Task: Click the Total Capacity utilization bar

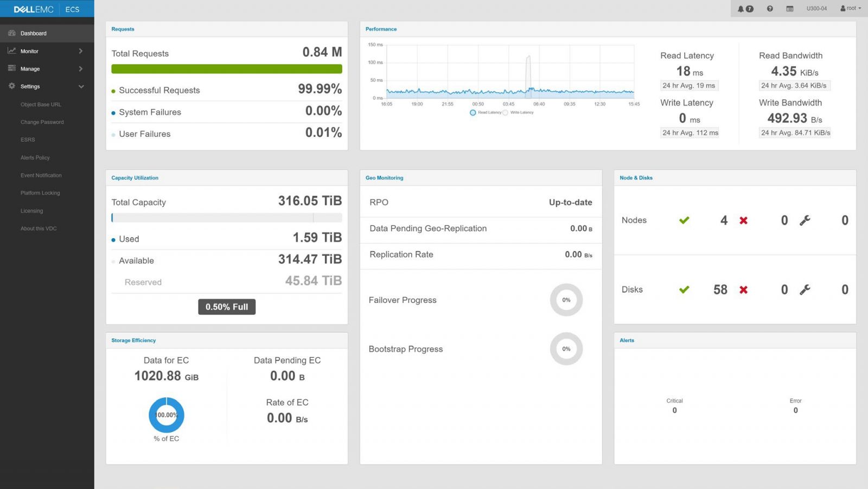Action: [x=227, y=218]
